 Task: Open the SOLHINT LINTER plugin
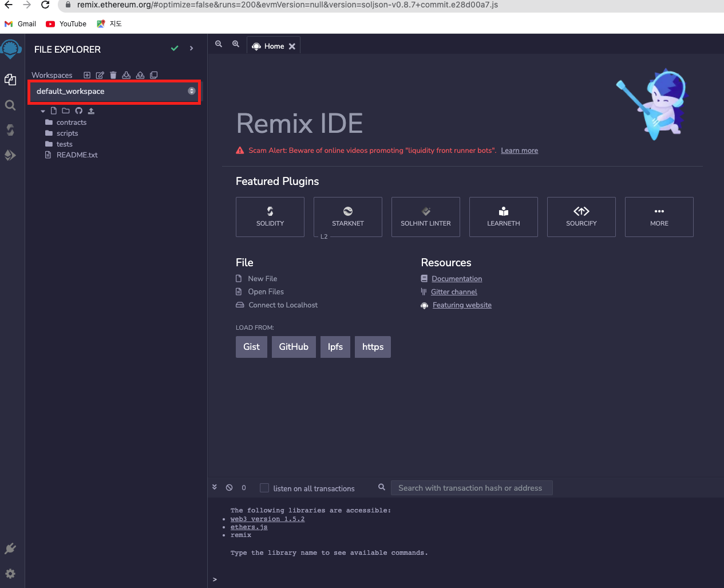click(x=426, y=217)
